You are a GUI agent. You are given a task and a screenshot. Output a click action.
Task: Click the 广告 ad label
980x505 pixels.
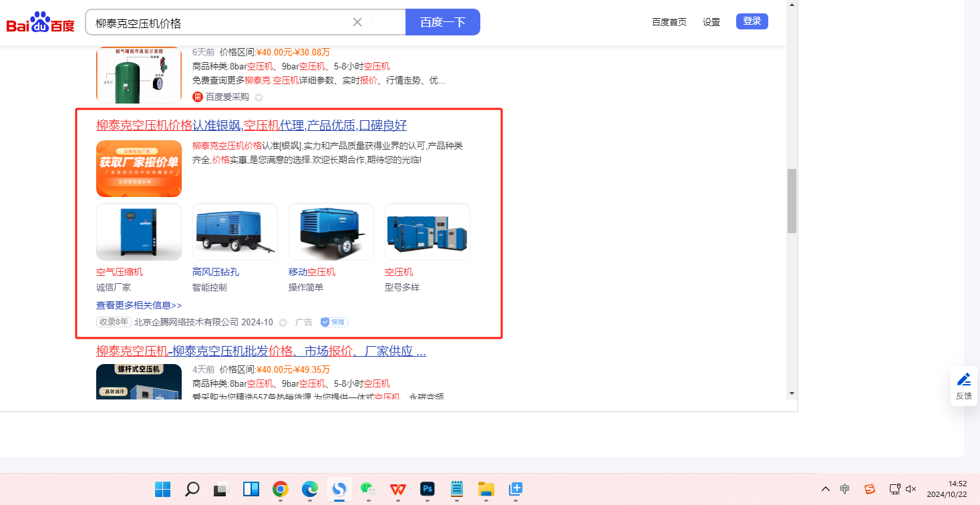304,322
